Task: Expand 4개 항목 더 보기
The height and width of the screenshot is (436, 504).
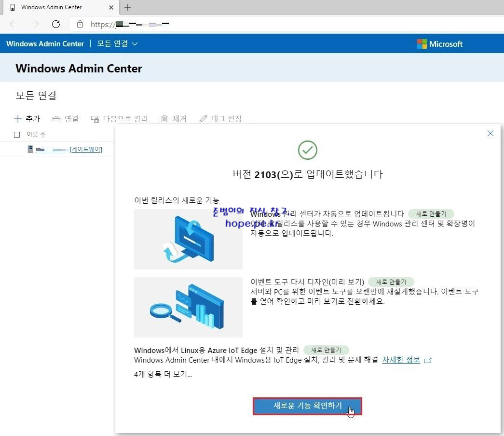Action: (163, 374)
